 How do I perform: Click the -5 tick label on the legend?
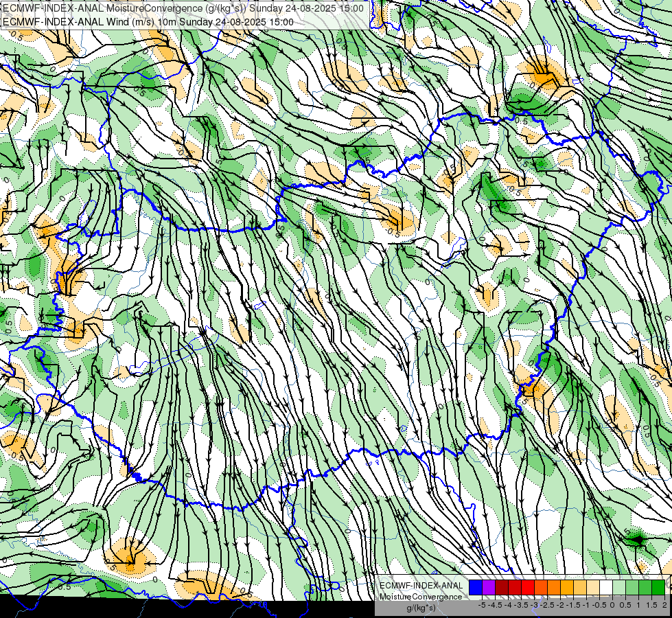[482, 605]
